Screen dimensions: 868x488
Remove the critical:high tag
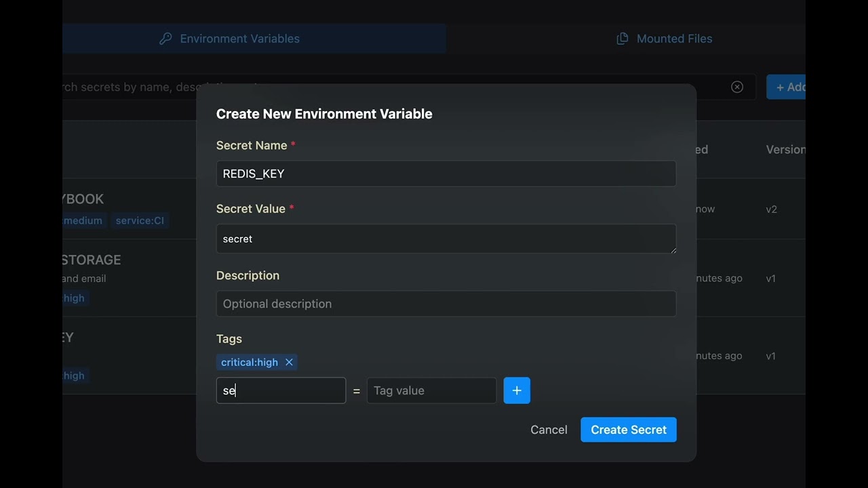tap(289, 362)
